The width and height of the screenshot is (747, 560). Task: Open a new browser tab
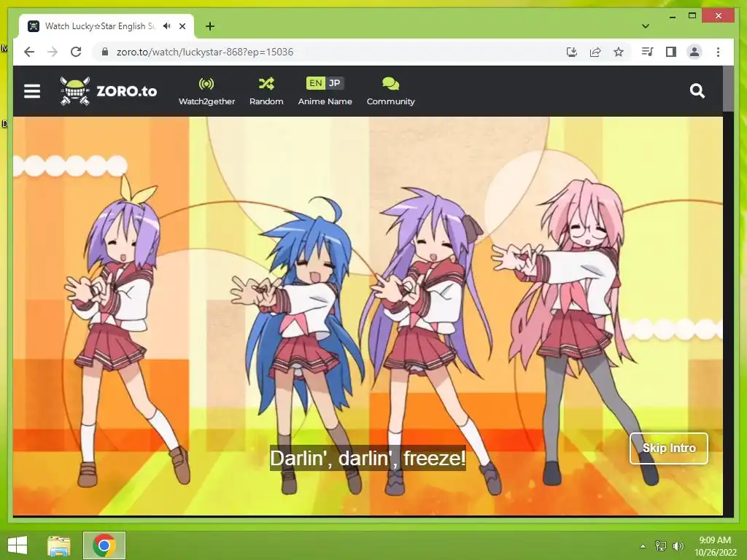coord(209,26)
